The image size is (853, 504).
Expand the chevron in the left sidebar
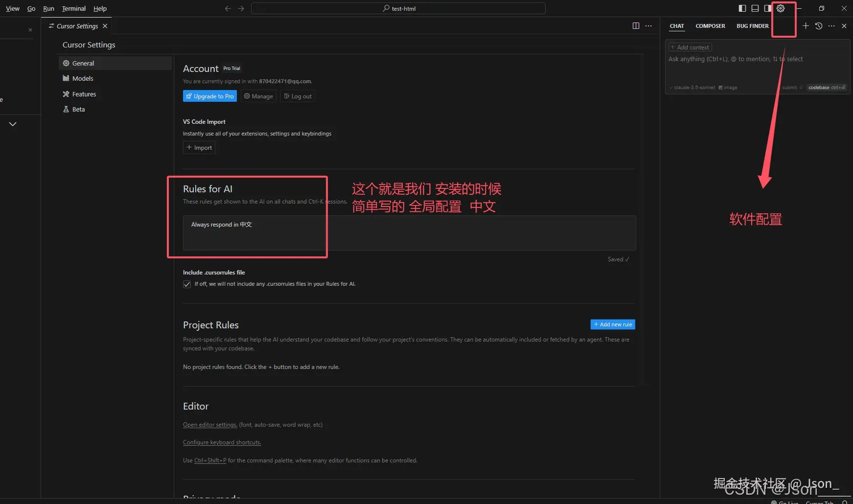click(13, 124)
